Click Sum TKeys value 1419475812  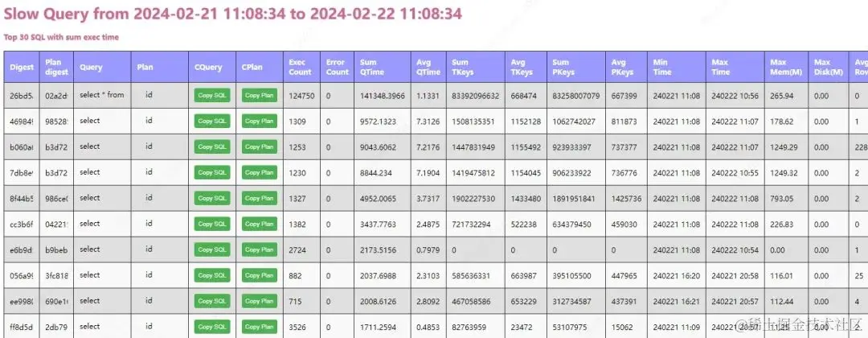(473, 173)
